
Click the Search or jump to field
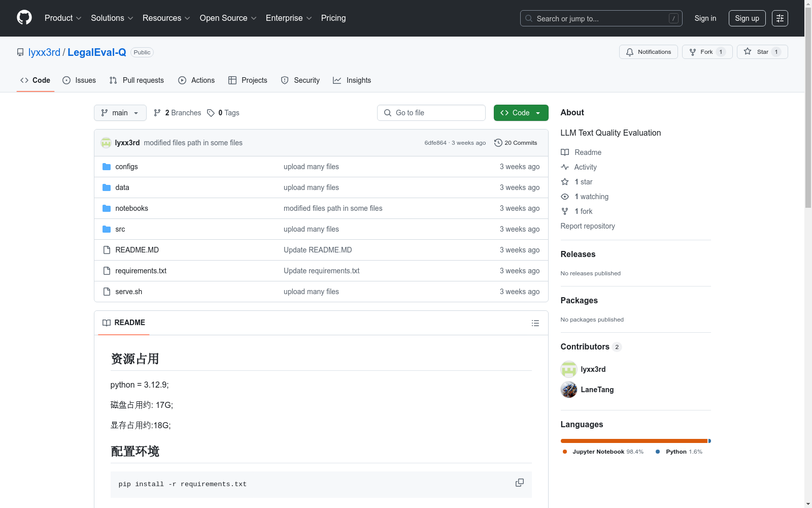pyautogui.click(x=601, y=18)
